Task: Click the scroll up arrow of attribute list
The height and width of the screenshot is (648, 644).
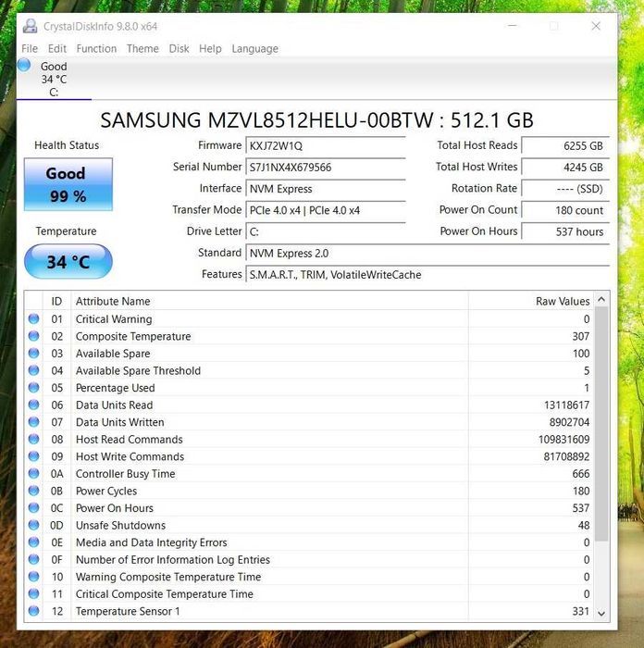Action: coord(601,300)
